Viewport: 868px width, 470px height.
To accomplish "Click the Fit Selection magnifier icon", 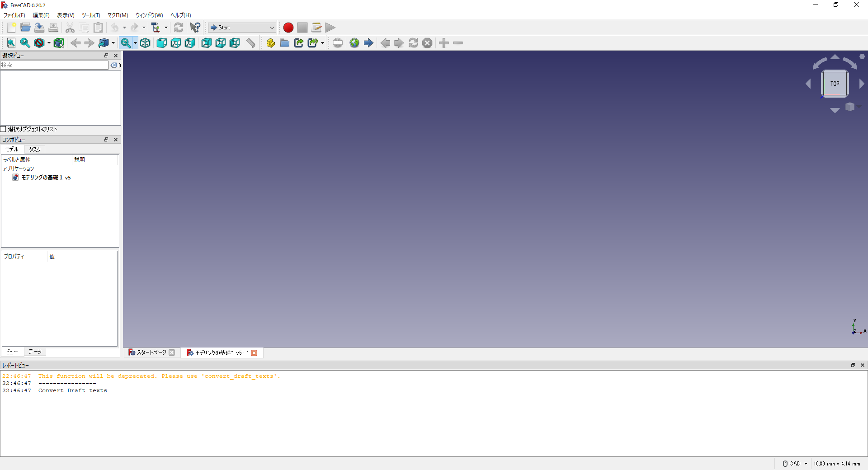I will 25,43.
